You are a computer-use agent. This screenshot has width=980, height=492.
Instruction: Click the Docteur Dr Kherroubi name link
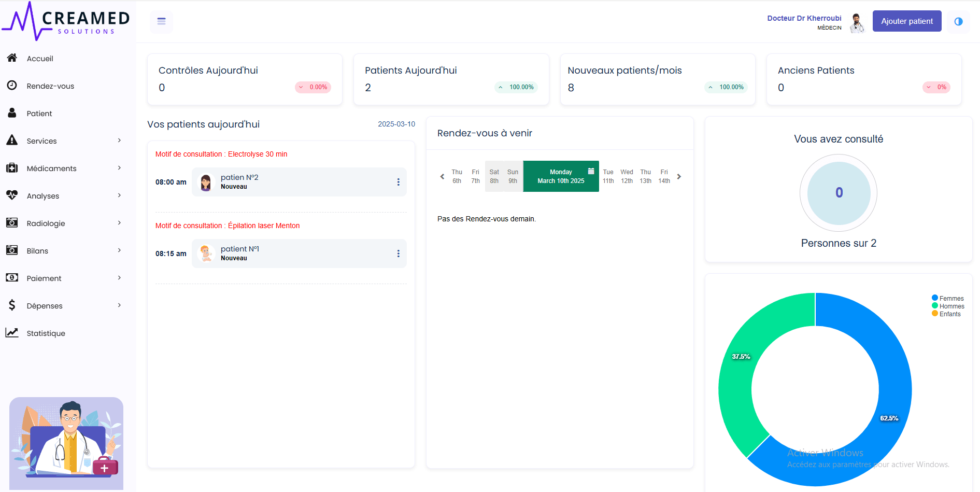(x=804, y=18)
